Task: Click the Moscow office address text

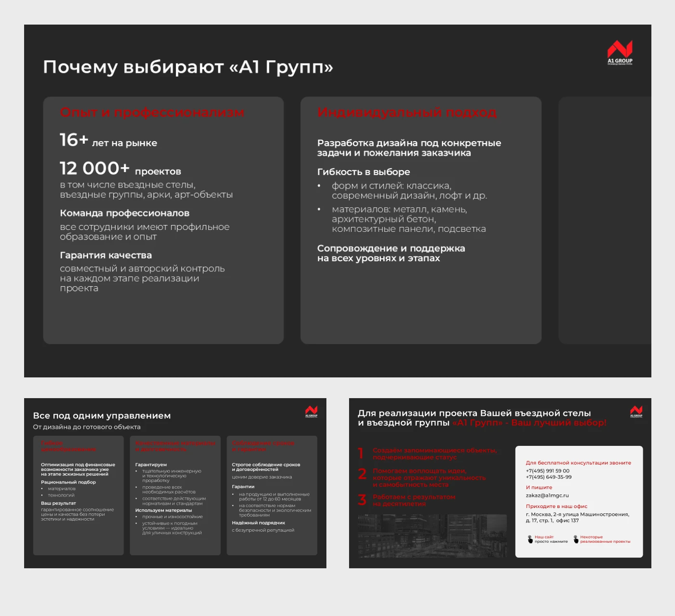Action: point(577,517)
